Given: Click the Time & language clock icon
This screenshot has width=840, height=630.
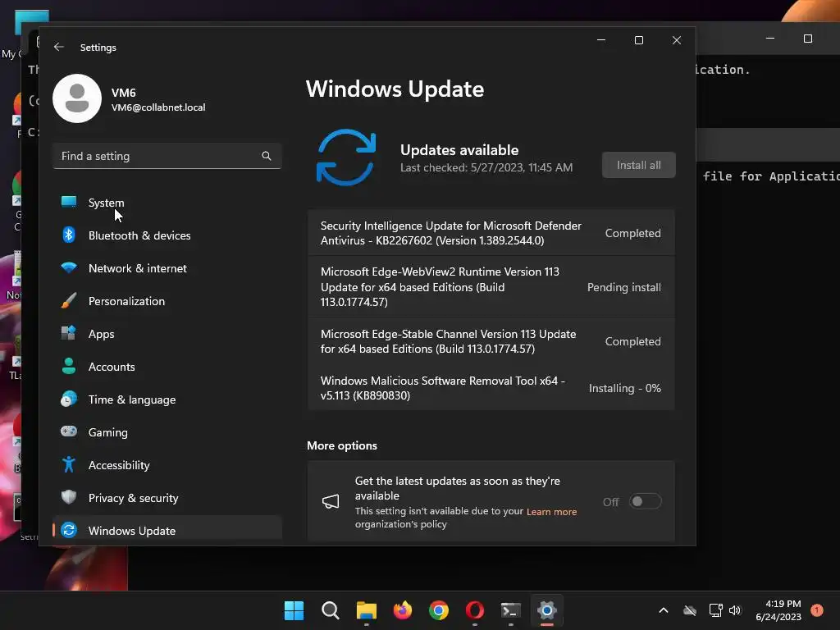Looking at the screenshot, I should (x=69, y=399).
